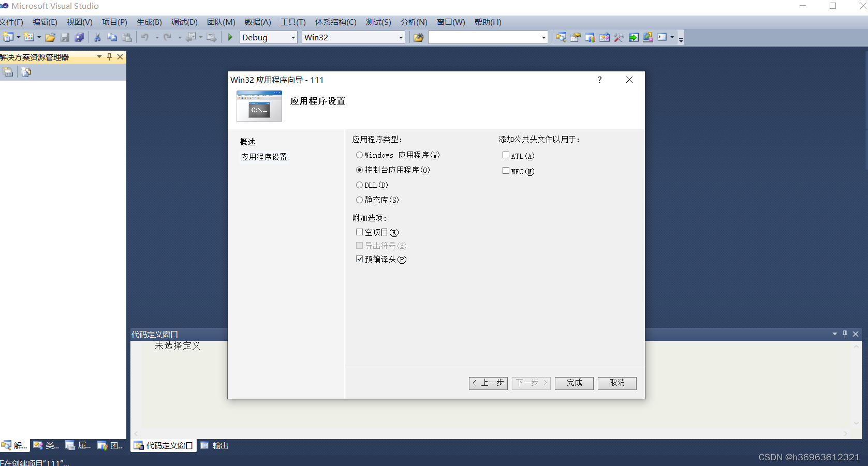Uncheck the precompiled header checkbox
The width and height of the screenshot is (868, 466).
[x=359, y=259]
